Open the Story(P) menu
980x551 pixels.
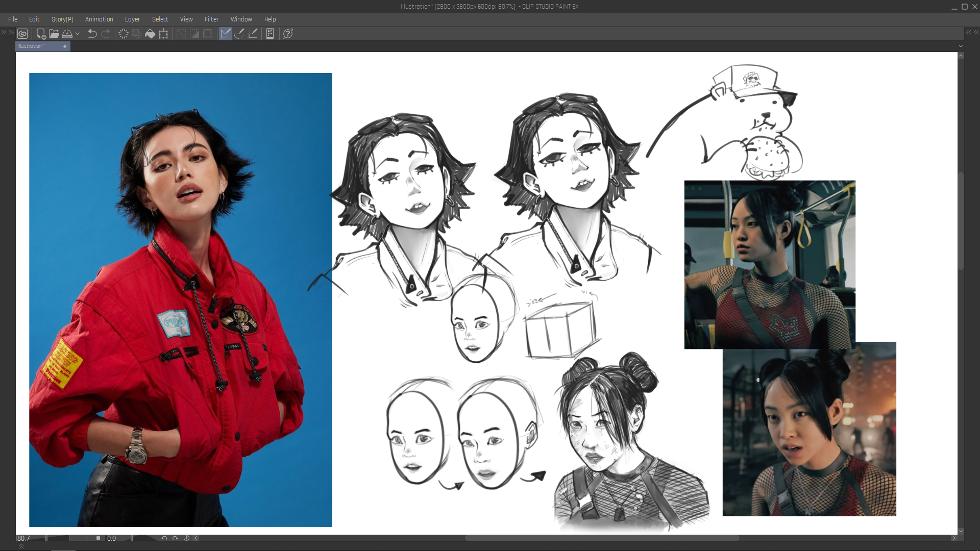pos(62,19)
